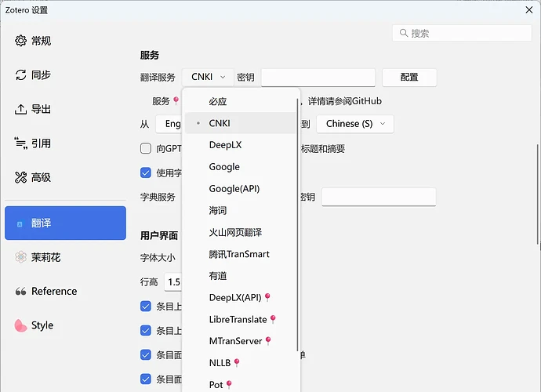Click the pin icon beside DeepLX(API)
The width and height of the screenshot is (541, 392).
tap(267, 297)
